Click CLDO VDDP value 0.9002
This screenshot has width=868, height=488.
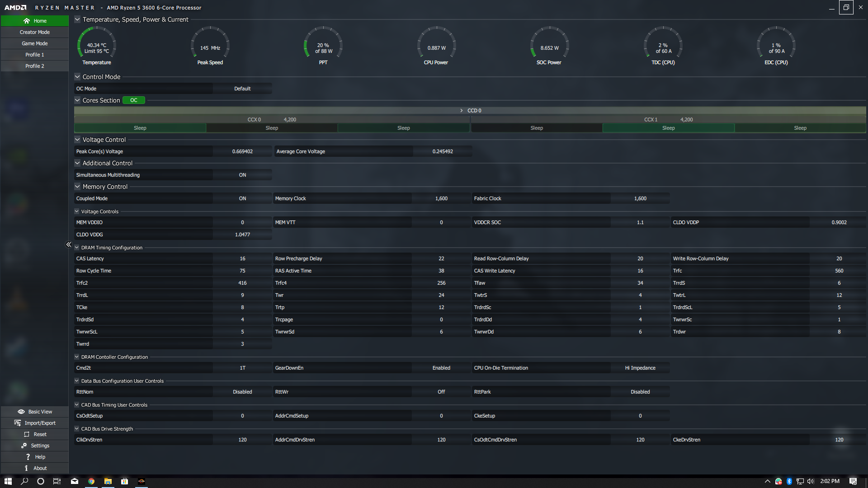click(x=839, y=222)
